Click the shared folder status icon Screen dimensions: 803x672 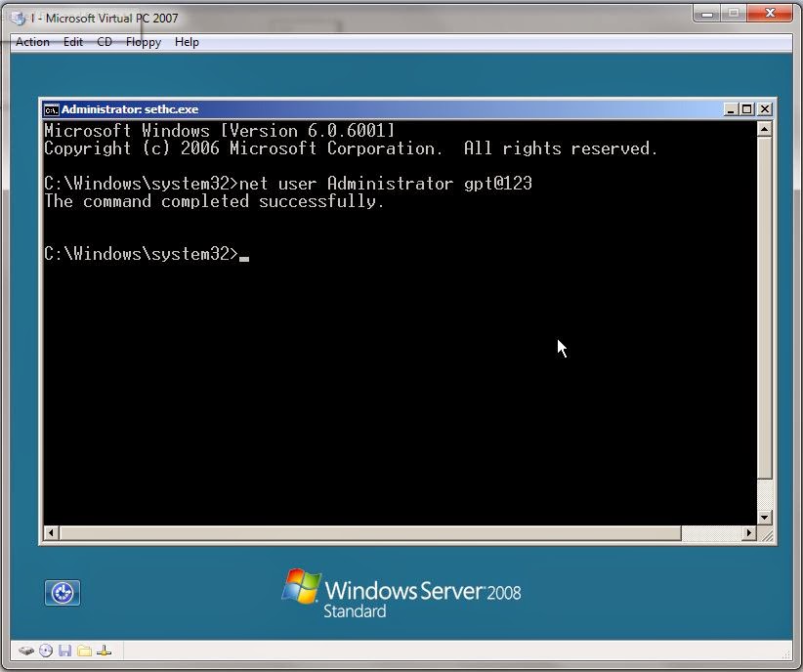(83, 651)
